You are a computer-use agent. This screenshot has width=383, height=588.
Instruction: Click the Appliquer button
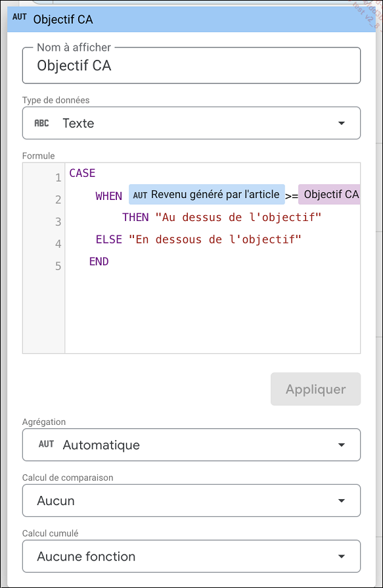(315, 389)
